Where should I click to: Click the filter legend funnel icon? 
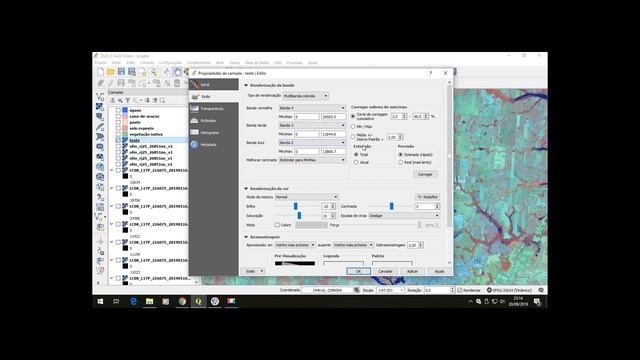click(128, 100)
